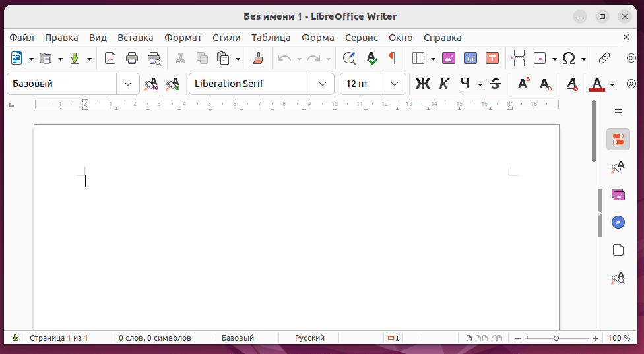Open sidebar settings hamburger menu
644x354 pixels.
coord(618,110)
